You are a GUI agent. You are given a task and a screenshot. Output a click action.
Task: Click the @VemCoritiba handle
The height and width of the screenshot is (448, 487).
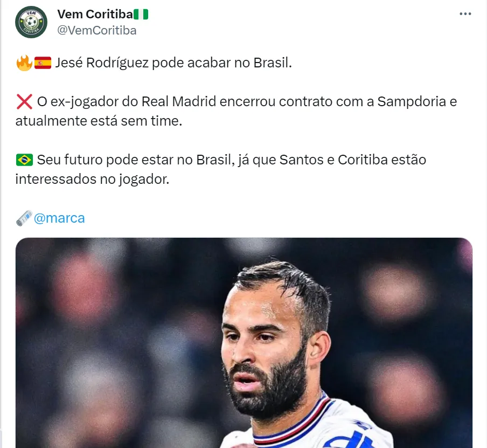coord(97,31)
